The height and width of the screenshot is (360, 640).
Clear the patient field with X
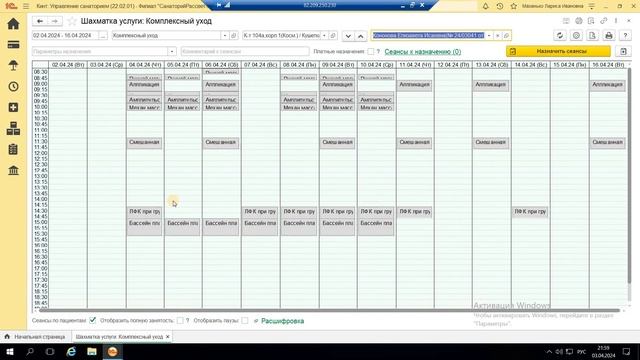[498, 36]
